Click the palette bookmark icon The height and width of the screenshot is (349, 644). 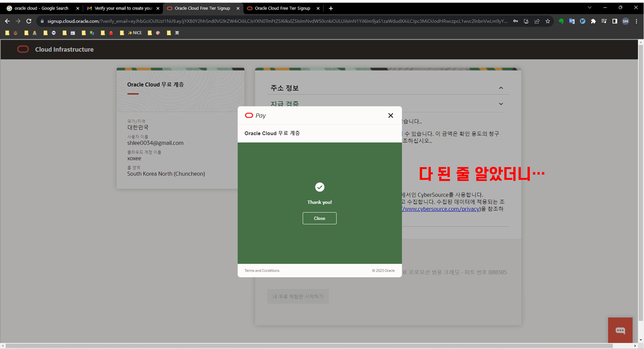tap(158, 33)
